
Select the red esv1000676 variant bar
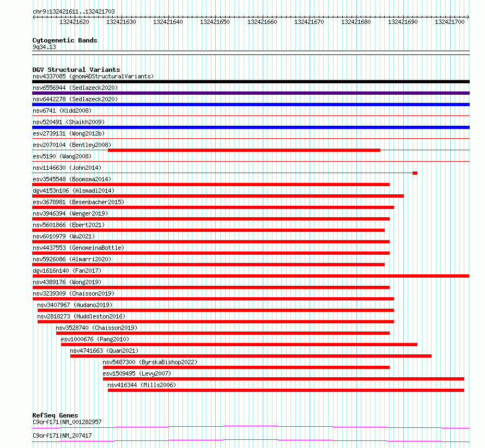point(239,345)
